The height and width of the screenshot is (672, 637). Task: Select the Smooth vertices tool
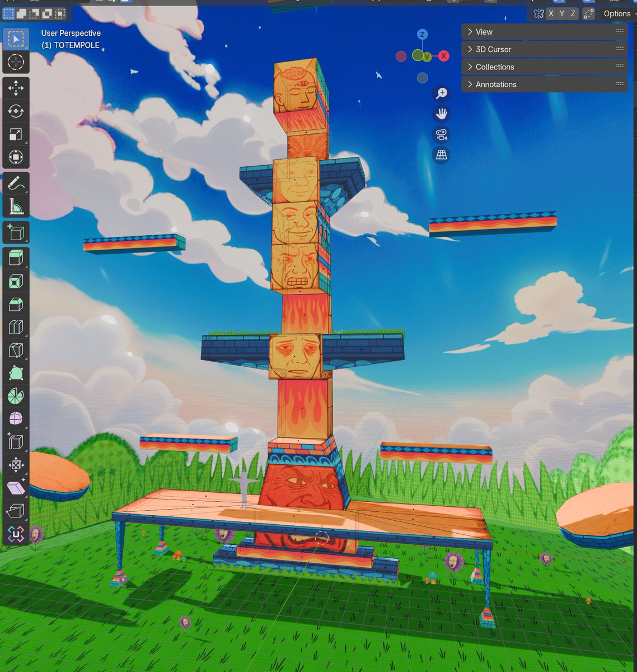point(16,419)
